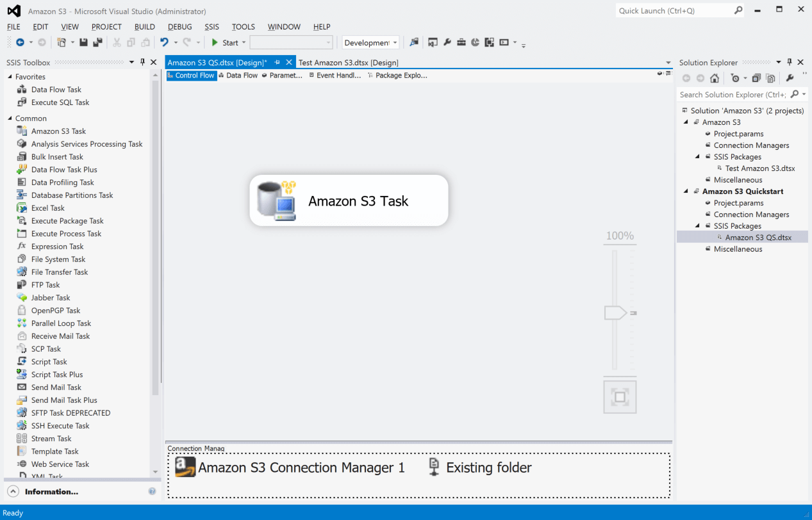Switch to Test Amazon S3.dtsx tab
The image size is (812, 520).
point(349,62)
